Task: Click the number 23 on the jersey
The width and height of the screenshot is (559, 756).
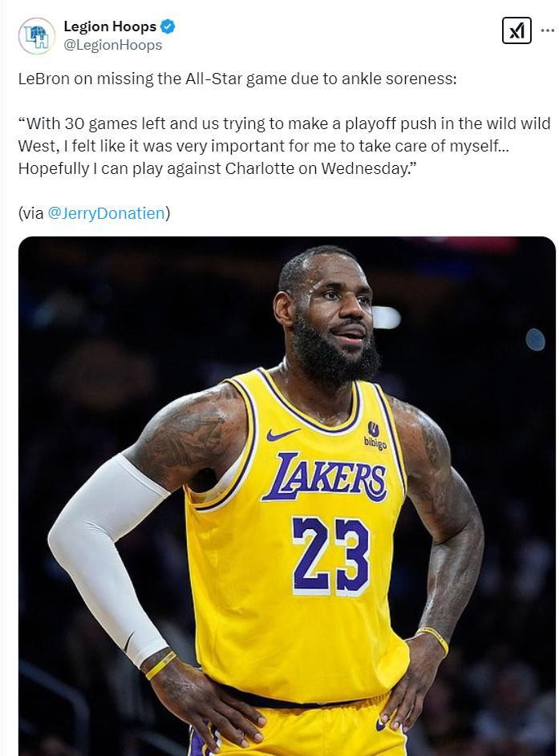Action: click(x=331, y=555)
